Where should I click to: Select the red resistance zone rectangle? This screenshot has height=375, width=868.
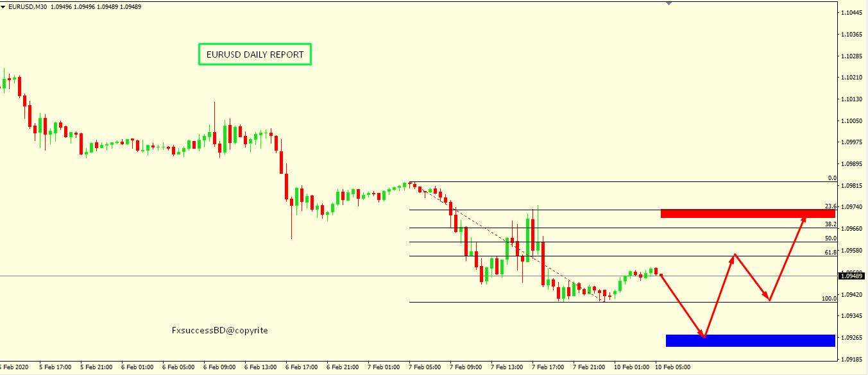[747, 213]
